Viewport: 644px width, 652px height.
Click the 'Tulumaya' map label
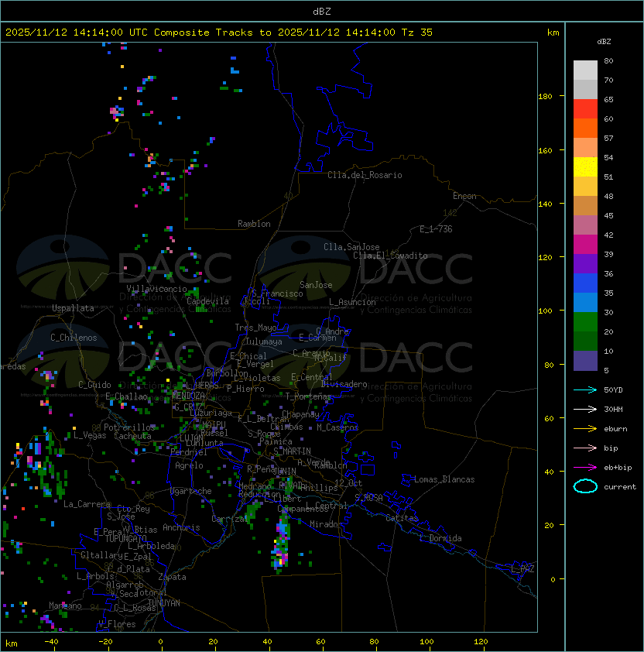[x=264, y=341]
